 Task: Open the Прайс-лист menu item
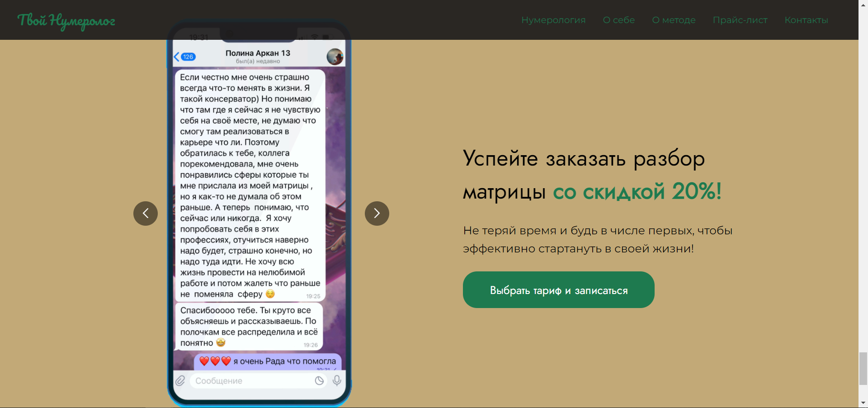740,20
